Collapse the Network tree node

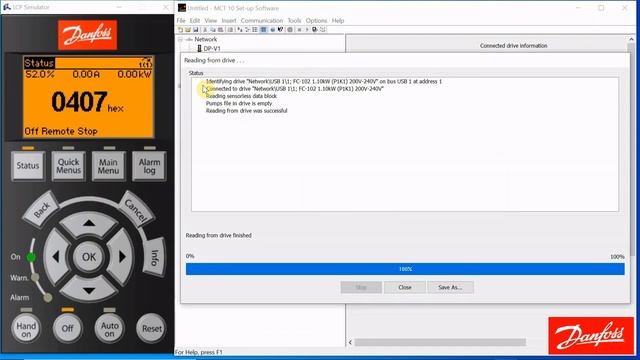pyautogui.click(x=180, y=40)
